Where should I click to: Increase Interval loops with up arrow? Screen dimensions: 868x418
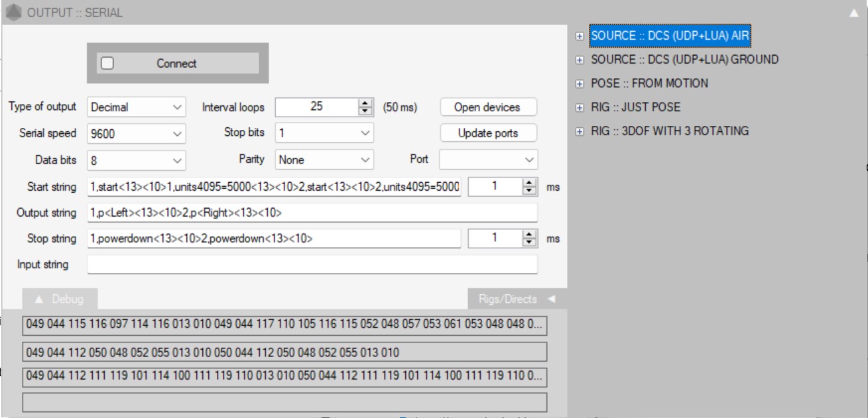(365, 103)
